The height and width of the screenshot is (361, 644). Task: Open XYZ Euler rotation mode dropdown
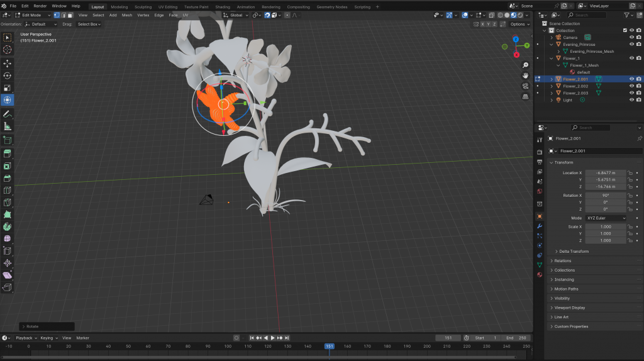pos(606,218)
